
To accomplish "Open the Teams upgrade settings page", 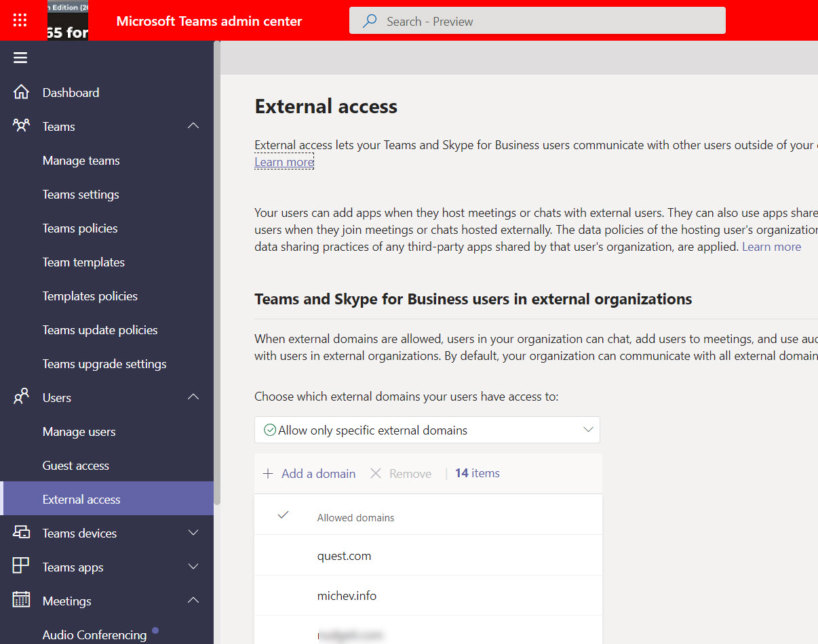I will coord(104,363).
